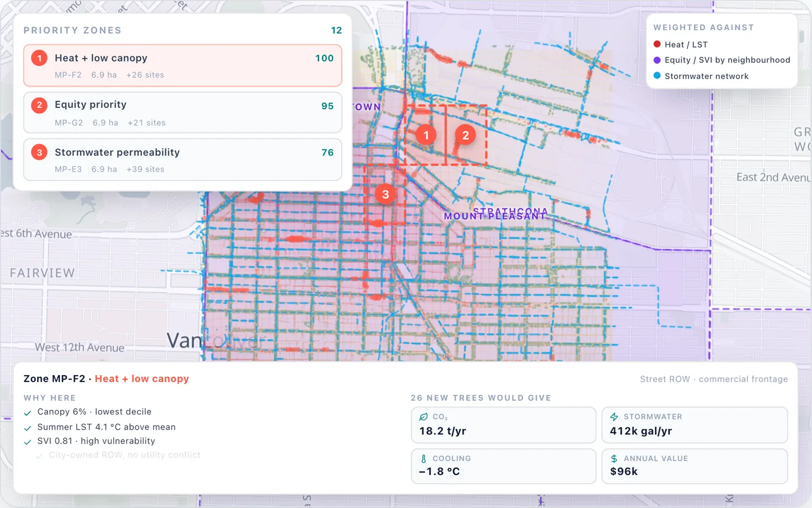Image resolution: width=812 pixels, height=508 pixels.
Task: Click the number 2 badge beside Equity priority
Action: point(39,105)
